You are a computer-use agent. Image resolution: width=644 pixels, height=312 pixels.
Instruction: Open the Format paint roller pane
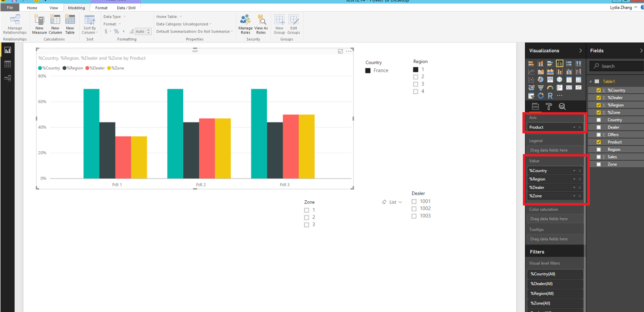[549, 107]
